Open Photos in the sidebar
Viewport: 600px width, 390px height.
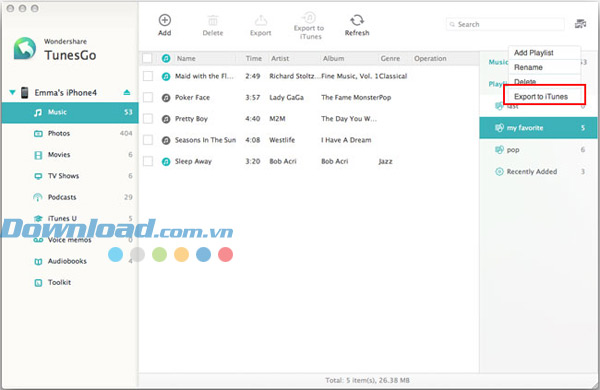point(70,134)
